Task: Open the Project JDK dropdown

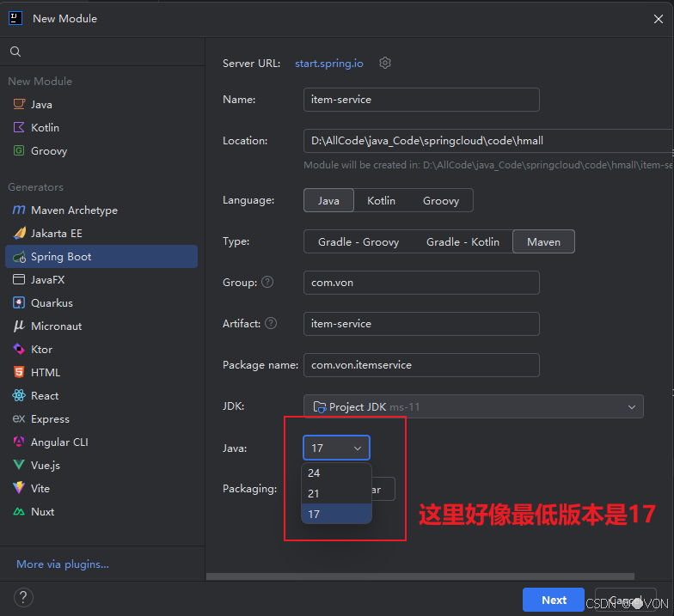Action: pos(473,406)
